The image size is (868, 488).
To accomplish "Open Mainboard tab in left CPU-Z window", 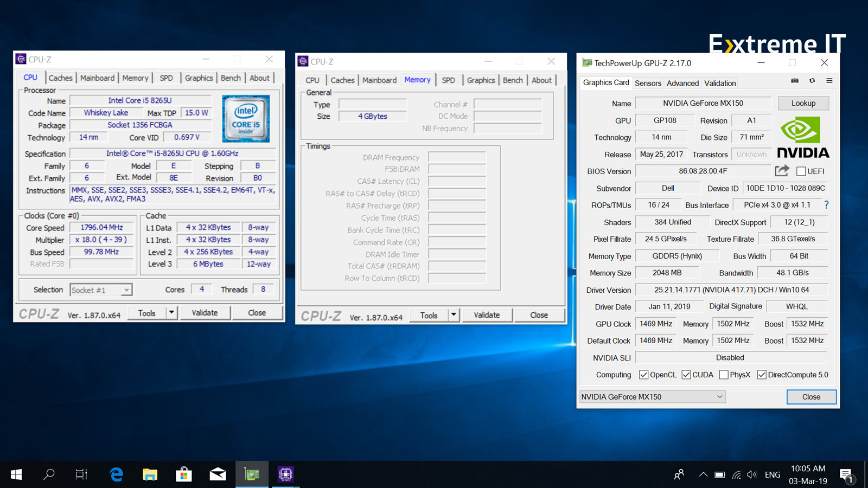I will pos(97,78).
